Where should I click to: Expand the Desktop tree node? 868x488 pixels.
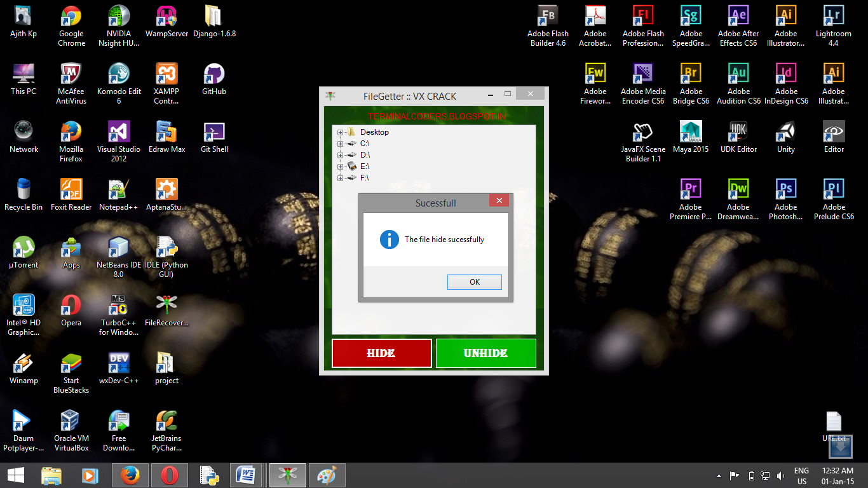point(340,132)
